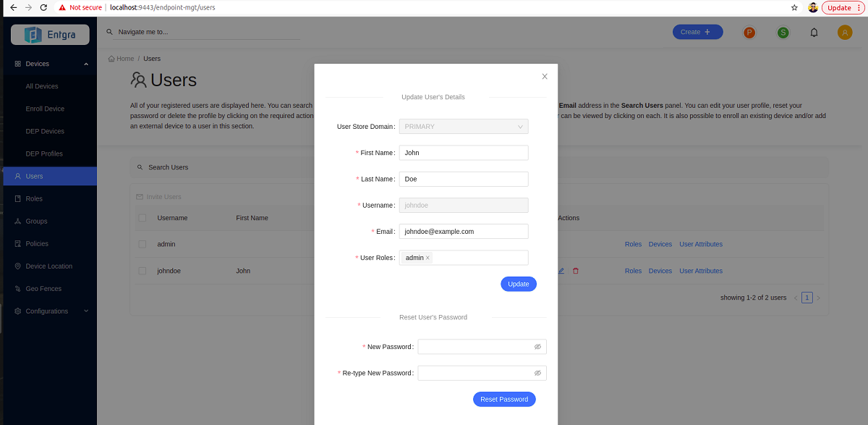This screenshot has width=868, height=425.
Task: Bookmark the page with the star icon
Action: (x=794, y=8)
